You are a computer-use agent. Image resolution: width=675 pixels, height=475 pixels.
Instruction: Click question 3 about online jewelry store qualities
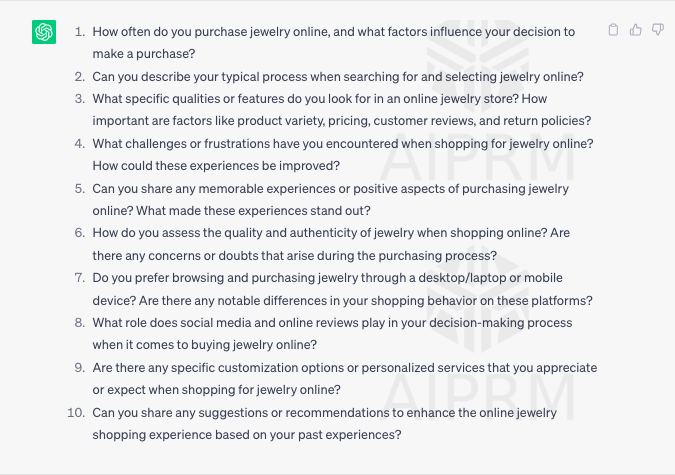coord(342,110)
